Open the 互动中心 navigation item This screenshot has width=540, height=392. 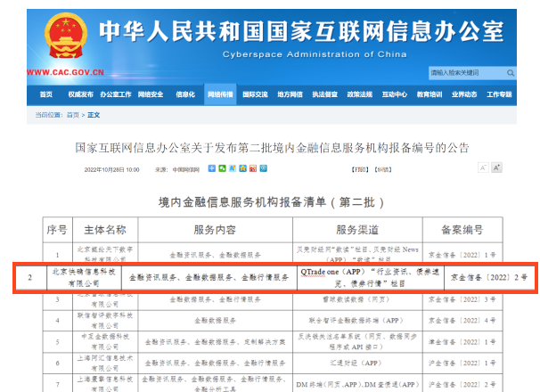(x=395, y=94)
